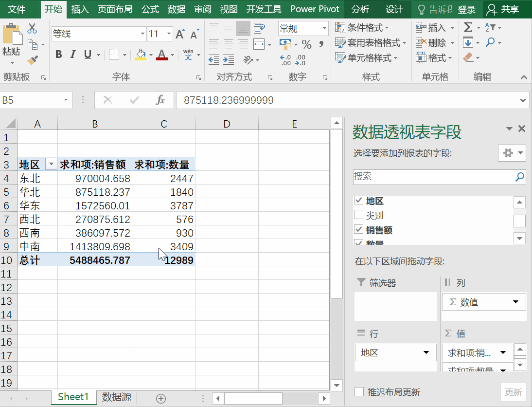Click Sort and Filter icon
532x407 pixels.
click(490, 27)
